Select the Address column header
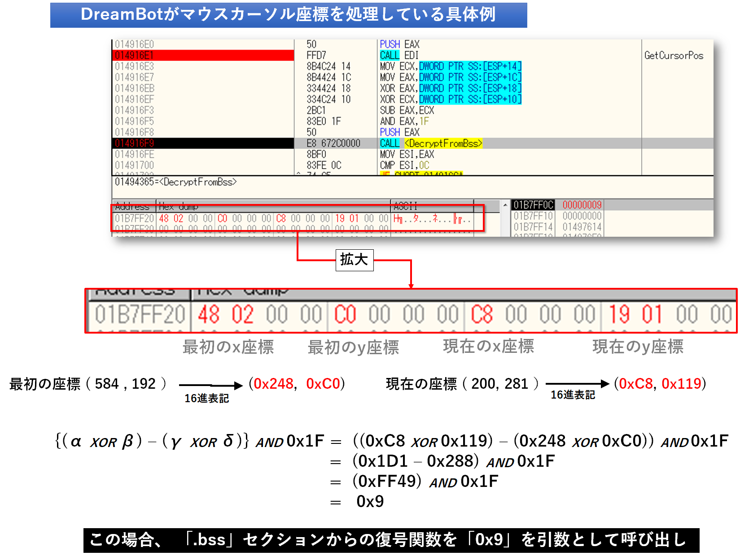 tap(132, 207)
